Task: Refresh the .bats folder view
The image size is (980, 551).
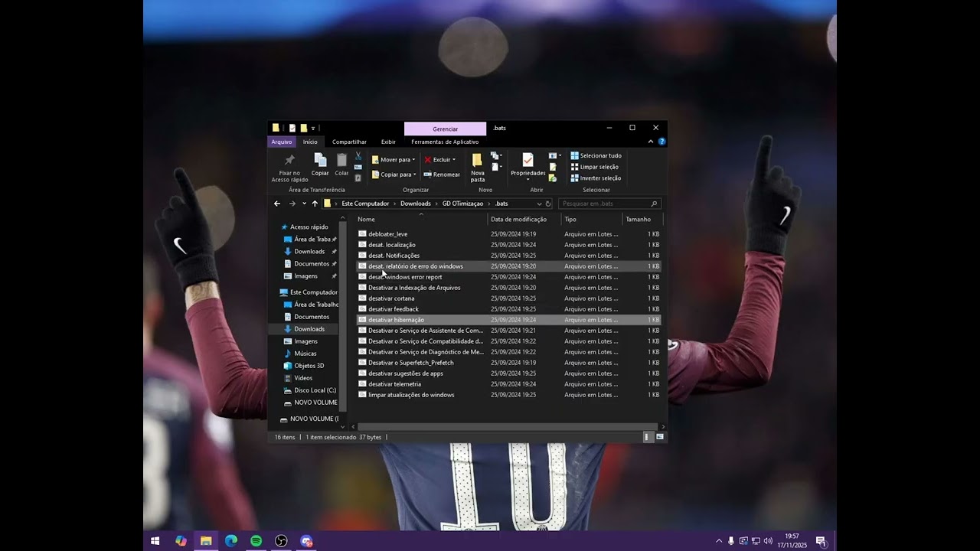Action: click(x=548, y=204)
